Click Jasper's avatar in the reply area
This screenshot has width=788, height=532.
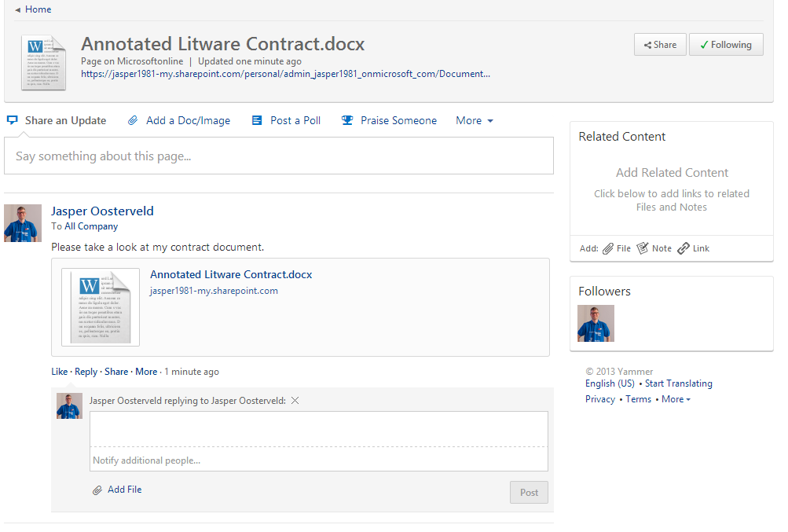tap(69, 405)
